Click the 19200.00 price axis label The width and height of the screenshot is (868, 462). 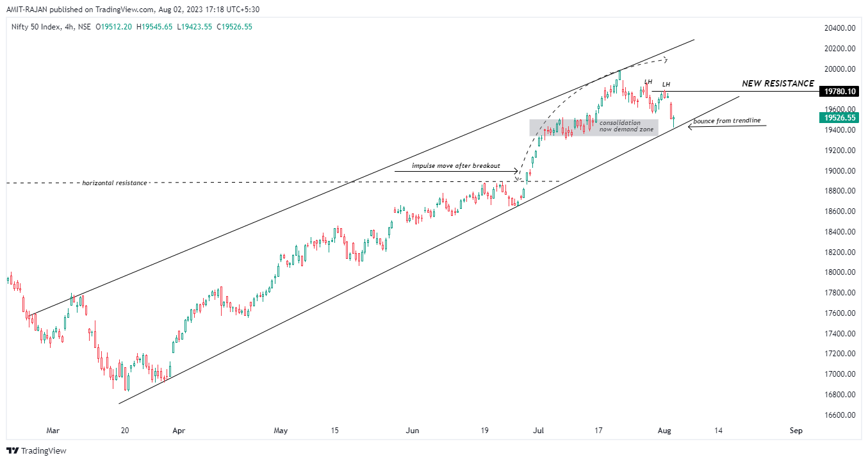click(x=840, y=151)
